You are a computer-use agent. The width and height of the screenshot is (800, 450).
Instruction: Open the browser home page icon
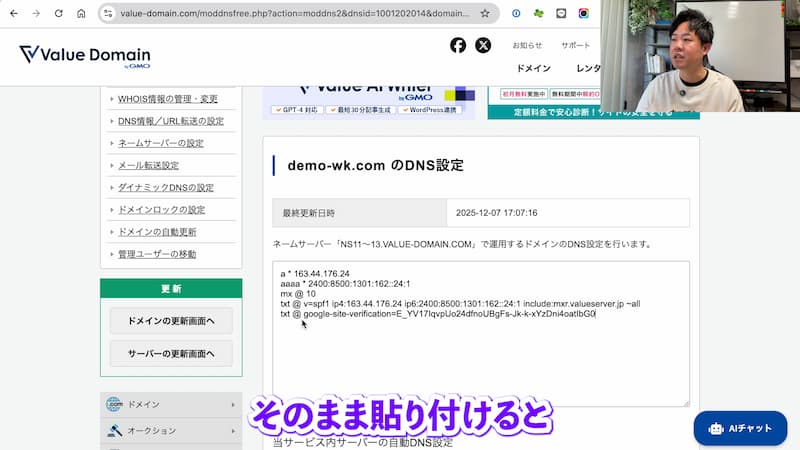pyautogui.click(x=81, y=14)
